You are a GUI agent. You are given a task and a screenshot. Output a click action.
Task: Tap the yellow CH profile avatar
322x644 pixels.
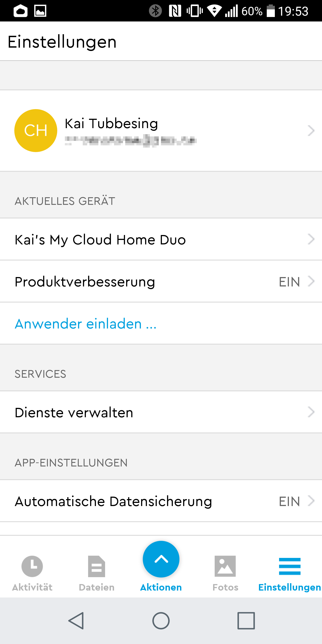36,131
